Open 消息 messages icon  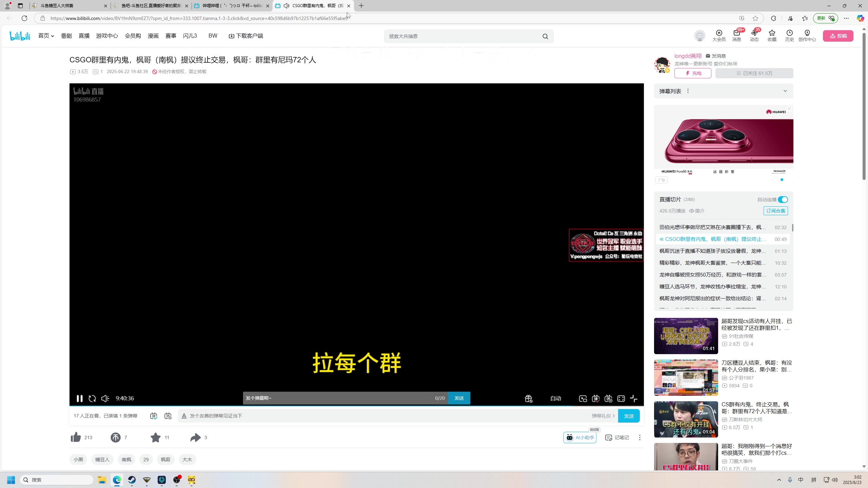tap(736, 35)
